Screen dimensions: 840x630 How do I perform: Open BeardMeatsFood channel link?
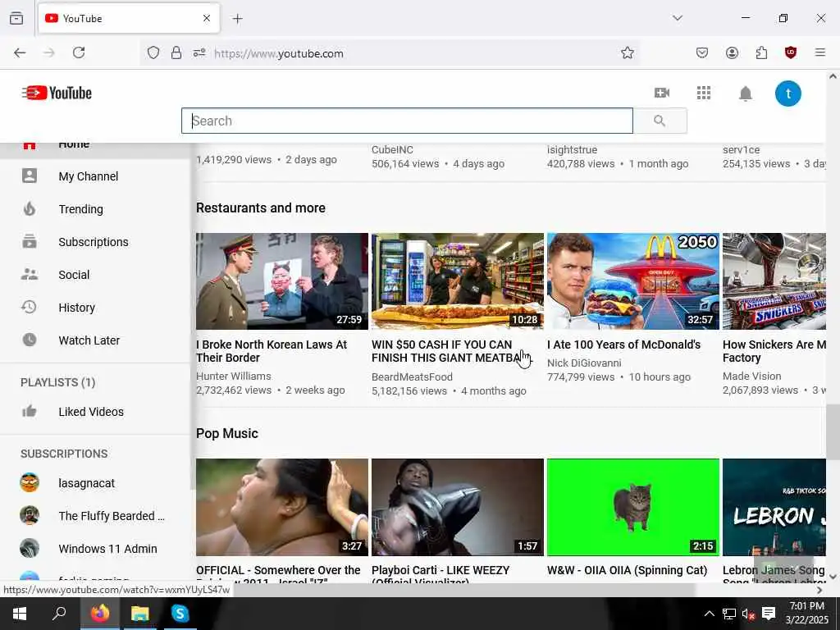(x=412, y=377)
